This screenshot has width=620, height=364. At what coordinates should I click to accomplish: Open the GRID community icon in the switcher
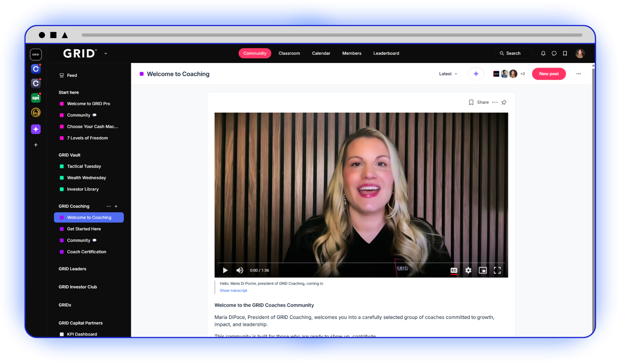[36, 54]
